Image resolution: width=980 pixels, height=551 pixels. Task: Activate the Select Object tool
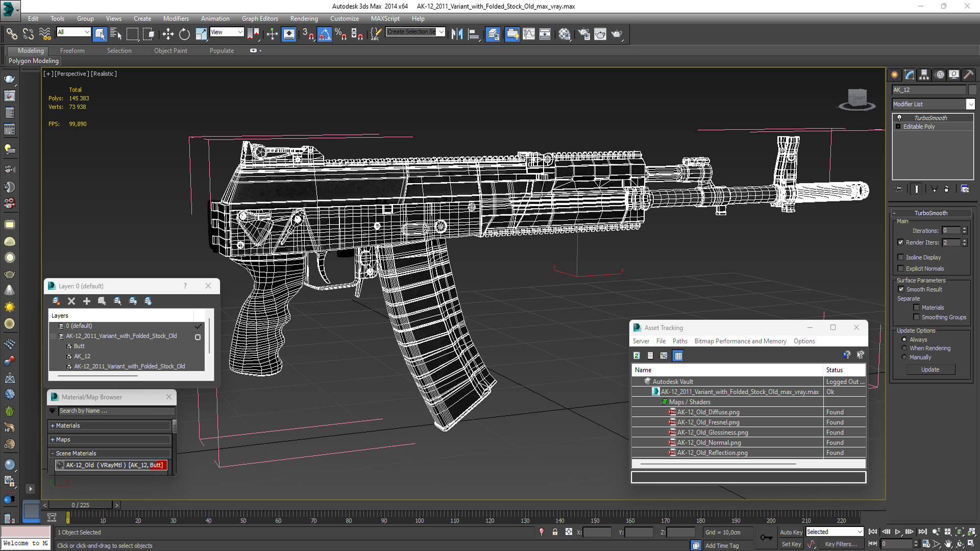click(100, 34)
